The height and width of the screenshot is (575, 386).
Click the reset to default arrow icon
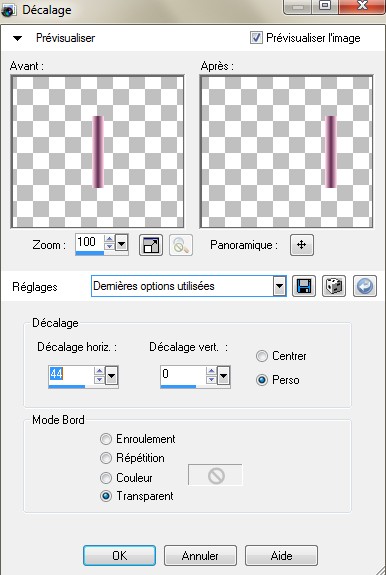(365, 286)
